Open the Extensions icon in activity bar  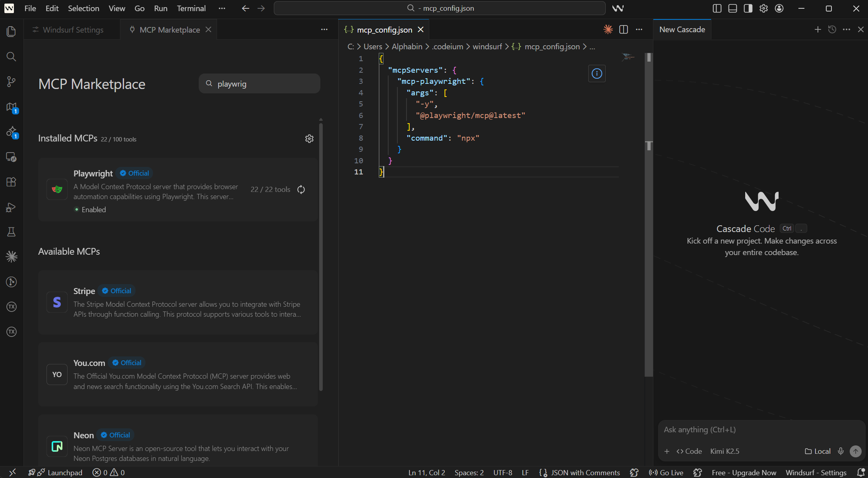11,182
